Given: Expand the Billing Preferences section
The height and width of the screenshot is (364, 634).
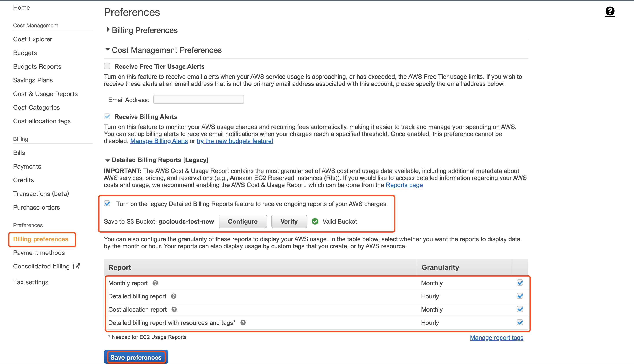Looking at the screenshot, I should [x=108, y=29].
